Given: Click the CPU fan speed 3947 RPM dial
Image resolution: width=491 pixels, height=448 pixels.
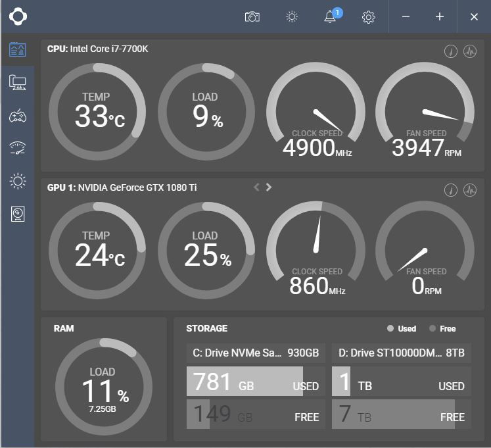Looking at the screenshot, I should click(425, 110).
